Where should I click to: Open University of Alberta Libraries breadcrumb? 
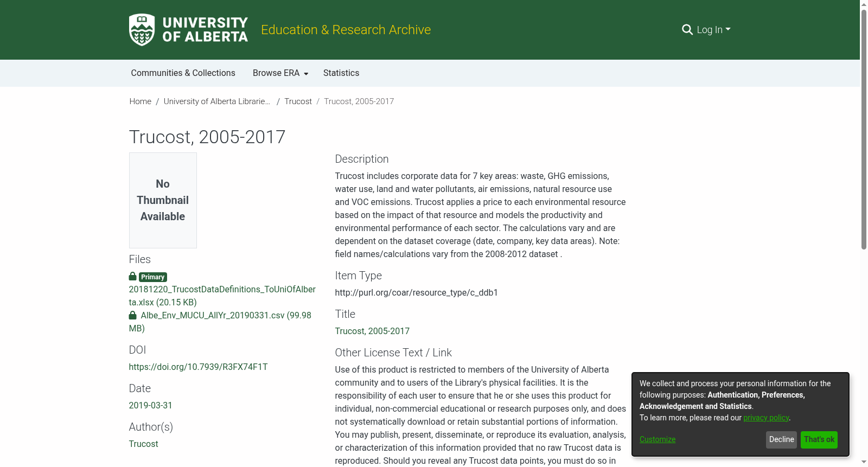point(217,101)
